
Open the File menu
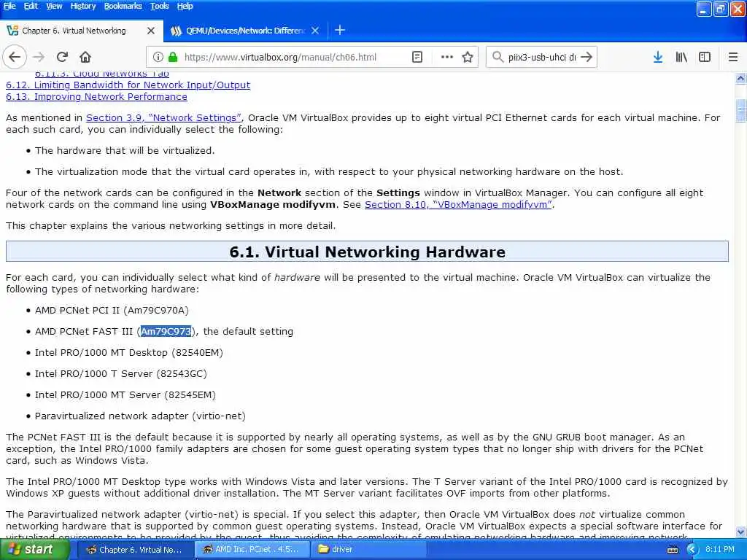9,6
